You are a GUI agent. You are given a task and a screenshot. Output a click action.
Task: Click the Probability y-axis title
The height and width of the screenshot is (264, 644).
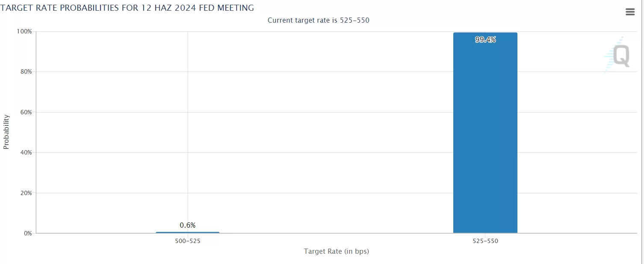[x=6, y=132]
